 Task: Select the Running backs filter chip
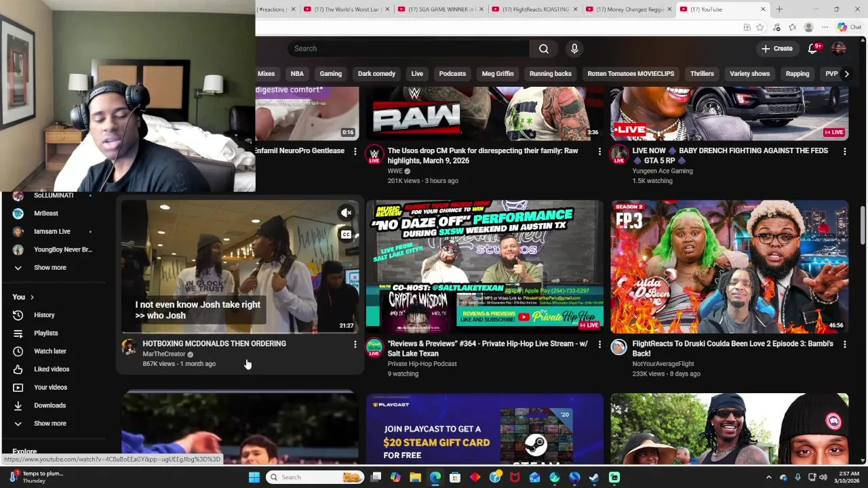coord(551,74)
